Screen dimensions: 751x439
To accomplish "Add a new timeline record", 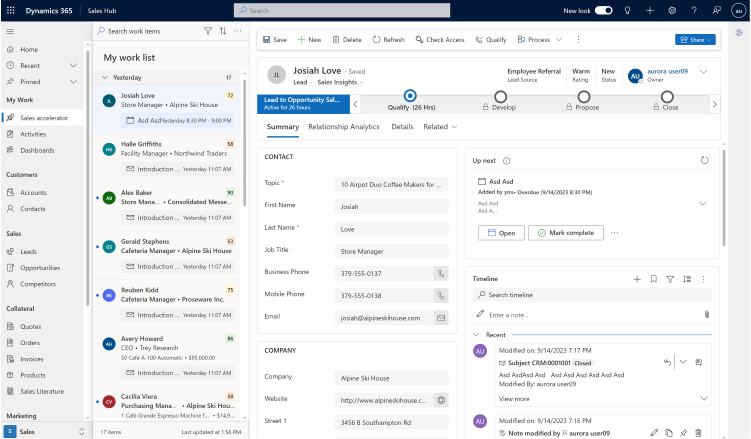I will coord(637,279).
